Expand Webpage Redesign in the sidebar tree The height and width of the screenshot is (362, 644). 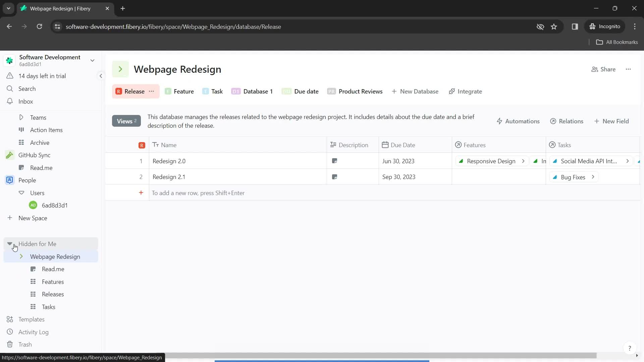(21, 256)
